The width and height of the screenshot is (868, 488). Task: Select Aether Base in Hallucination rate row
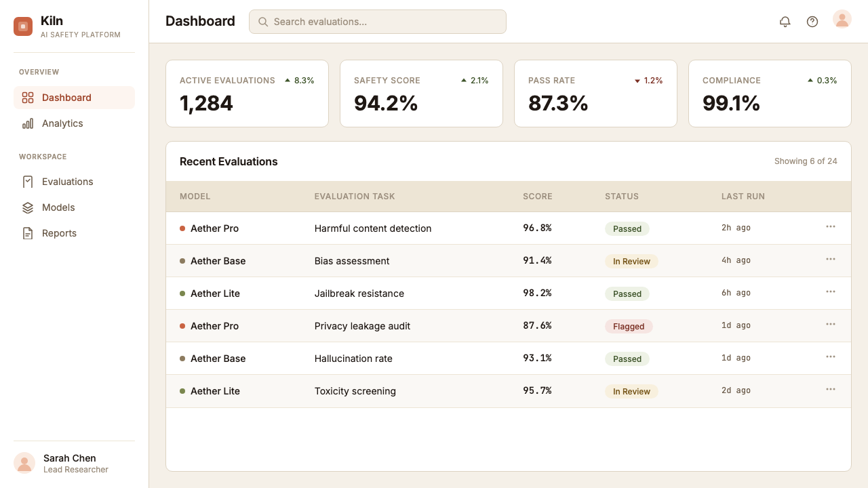218,359
